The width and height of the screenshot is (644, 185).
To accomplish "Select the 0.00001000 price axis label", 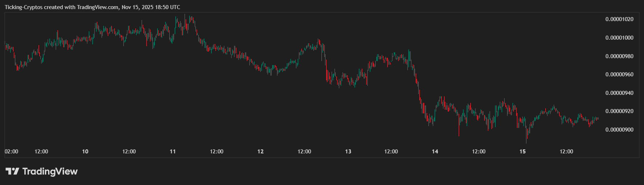I will [x=619, y=38].
